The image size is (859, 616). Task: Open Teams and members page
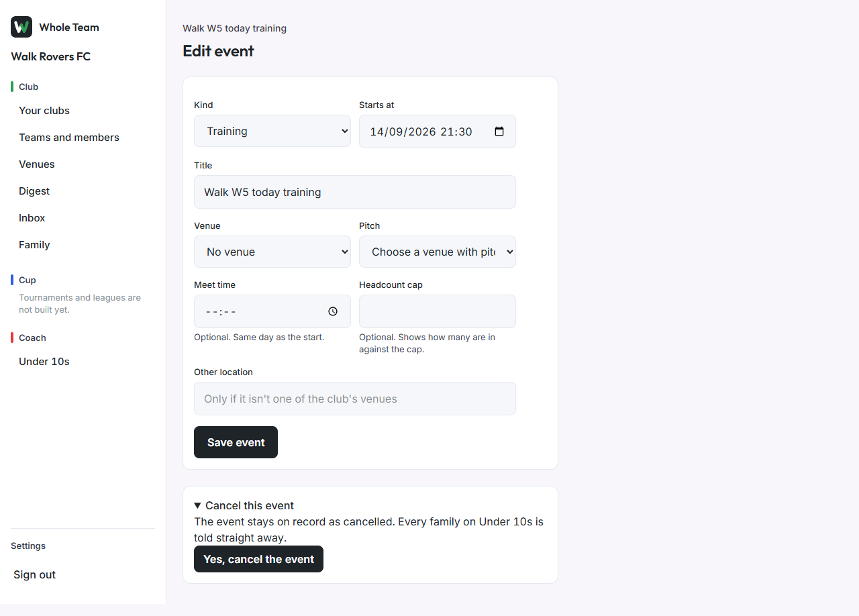tap(69, 138)
